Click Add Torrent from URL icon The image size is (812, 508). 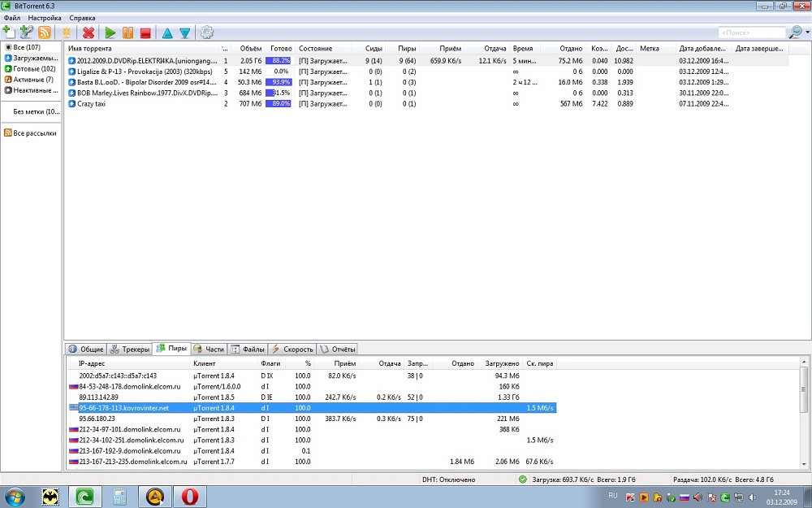coord(27,33)
